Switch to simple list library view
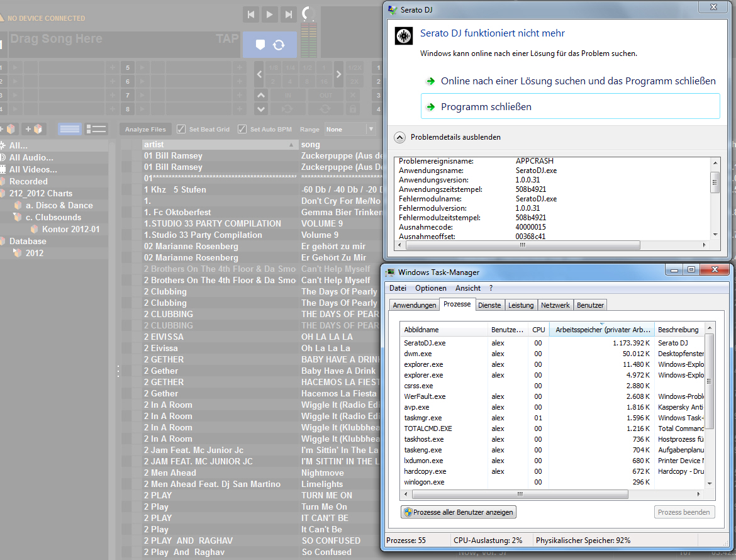 [69, 128]
